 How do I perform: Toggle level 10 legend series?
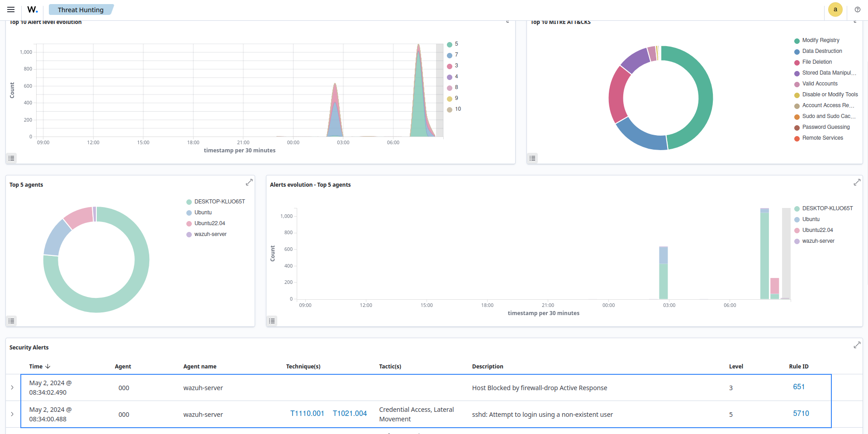458,109
